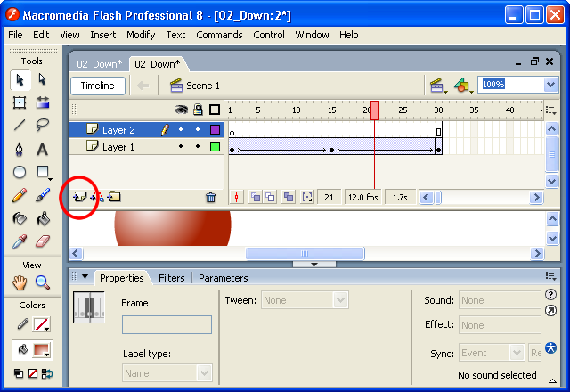The image size is (570, 392).
Task: Select the Pen tool
Action: pos(19,149)
